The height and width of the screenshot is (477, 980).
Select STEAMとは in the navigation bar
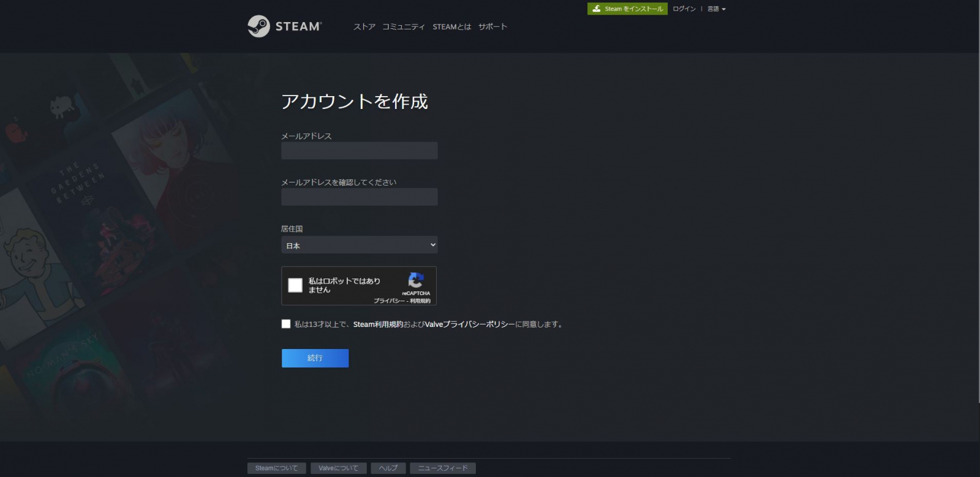(x=451, y=27)
